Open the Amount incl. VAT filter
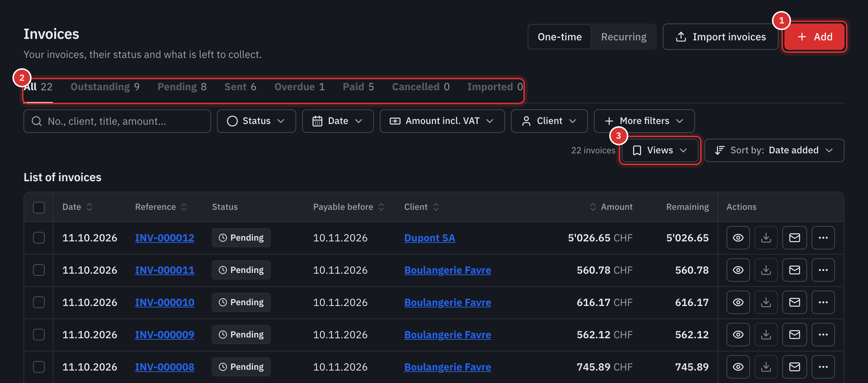 point(442,121)
